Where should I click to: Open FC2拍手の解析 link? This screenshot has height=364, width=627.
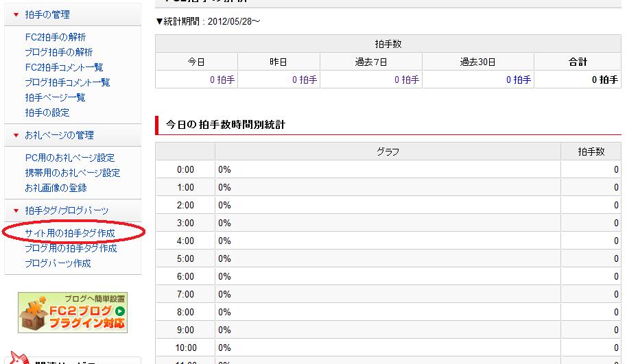(x=56, y=37)
